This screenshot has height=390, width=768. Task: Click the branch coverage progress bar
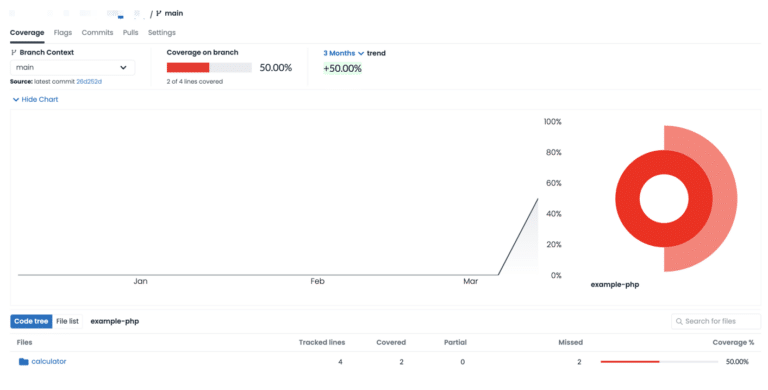pyautogui.click(x=209, y=68)
